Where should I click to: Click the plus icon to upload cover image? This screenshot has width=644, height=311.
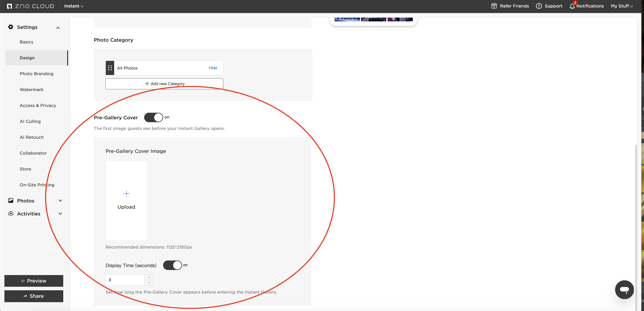(x=126, y=193)
